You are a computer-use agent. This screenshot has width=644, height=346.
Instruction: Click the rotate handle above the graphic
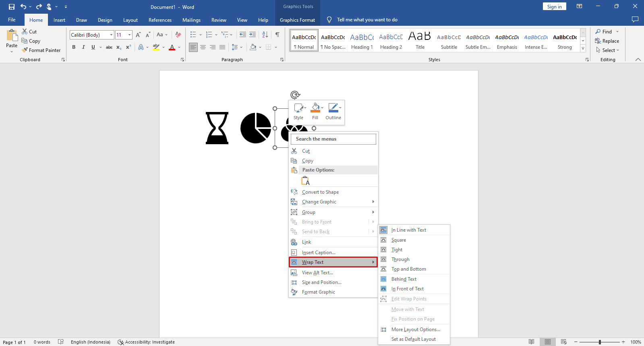pos(295,95)
